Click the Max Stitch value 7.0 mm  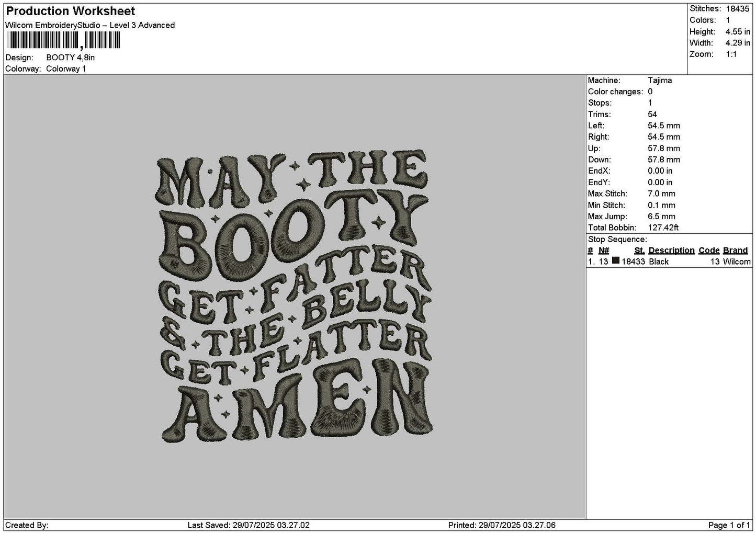(661, 194)
